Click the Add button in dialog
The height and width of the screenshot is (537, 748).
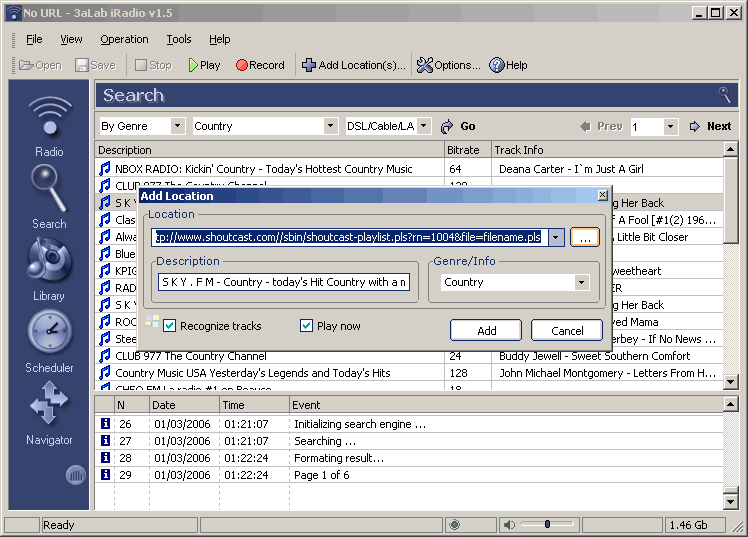tap(486, 330)
